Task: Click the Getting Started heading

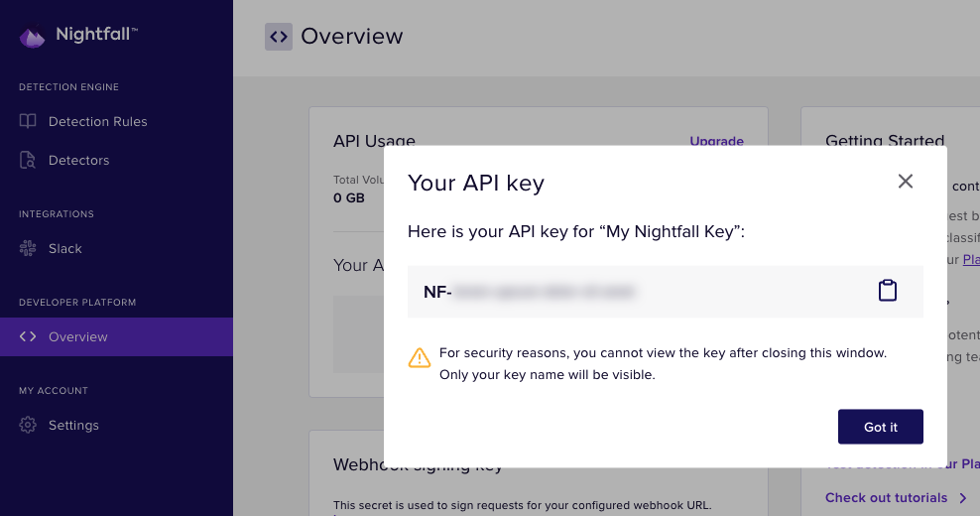Action: coord(885,141)
